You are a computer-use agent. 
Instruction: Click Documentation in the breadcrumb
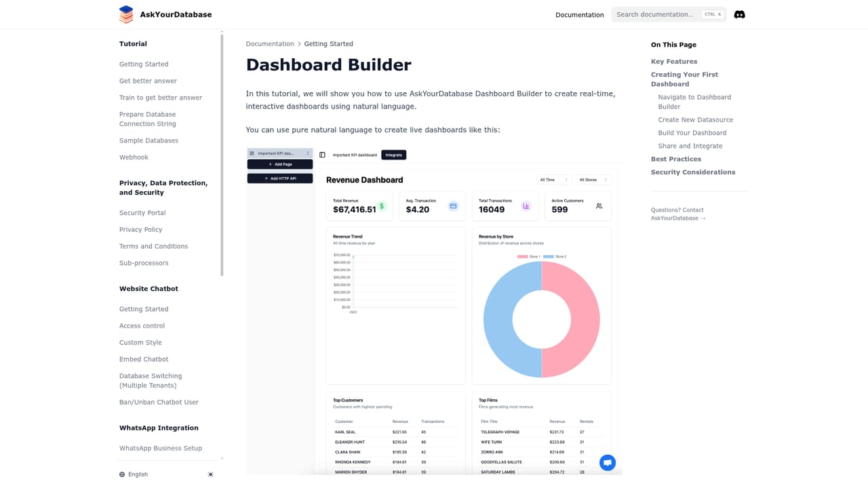coord(270,44)
